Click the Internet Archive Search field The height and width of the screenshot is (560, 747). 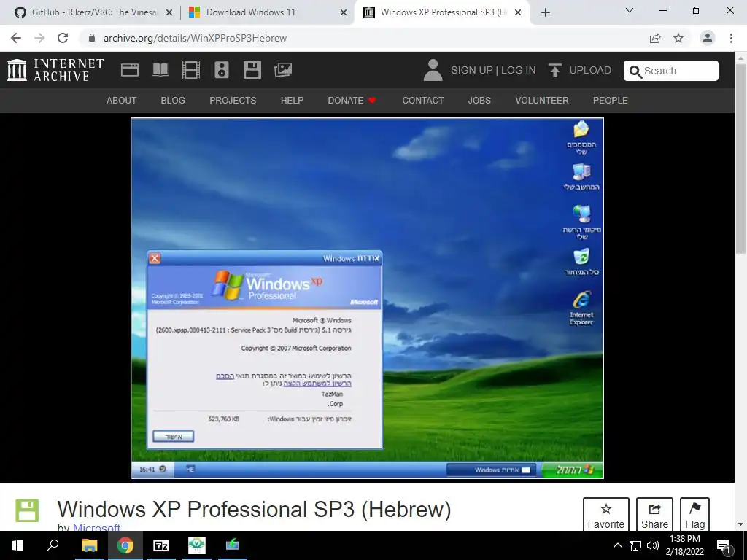point(671,71)
